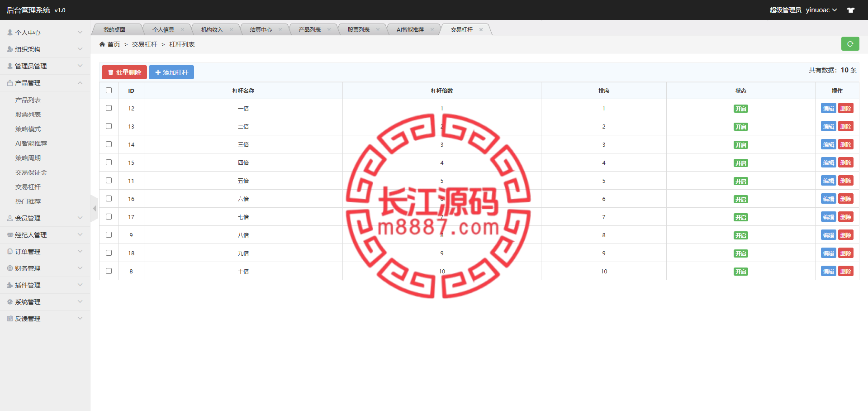Close the 个人信息 tab
868x411 pixels.
point(183,30)
